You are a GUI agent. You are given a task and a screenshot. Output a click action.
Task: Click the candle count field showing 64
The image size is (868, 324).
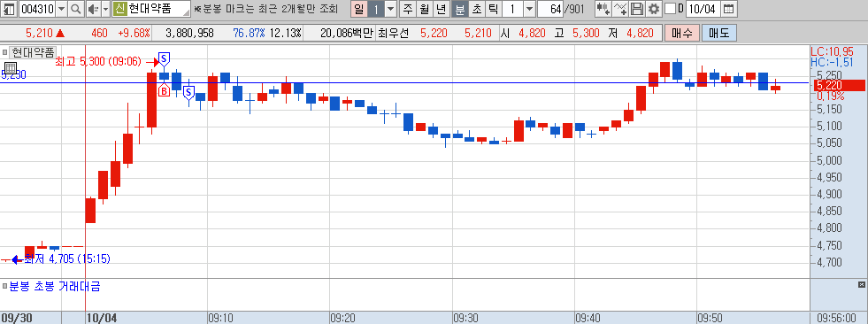click(550, 8)
